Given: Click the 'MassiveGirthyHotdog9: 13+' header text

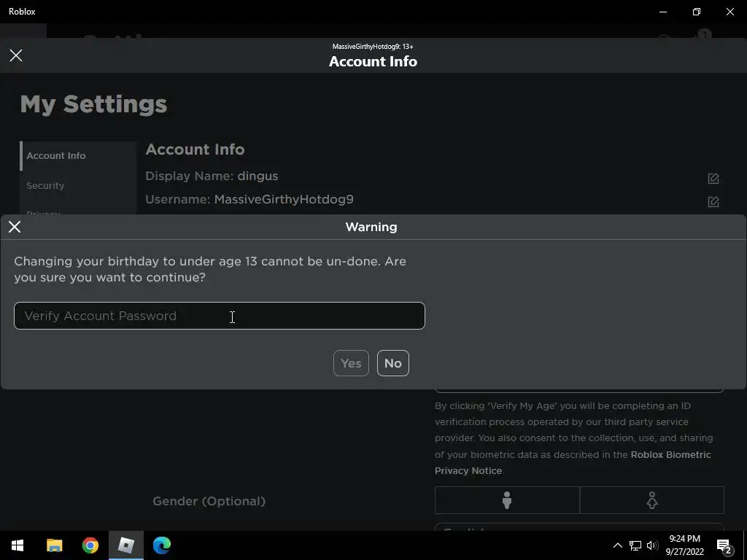Looking at the screenshot, I should 373,47.
